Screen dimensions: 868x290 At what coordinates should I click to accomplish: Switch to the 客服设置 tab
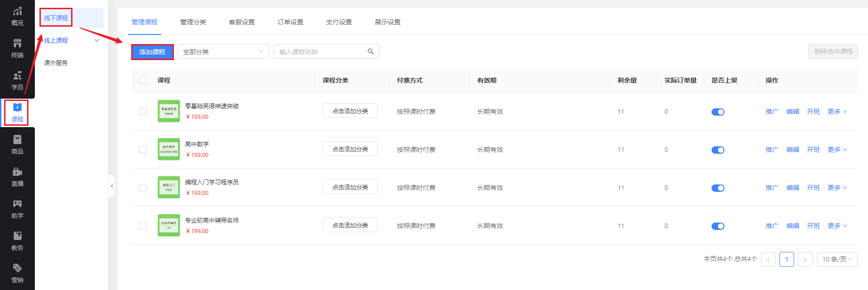[242, 22]
